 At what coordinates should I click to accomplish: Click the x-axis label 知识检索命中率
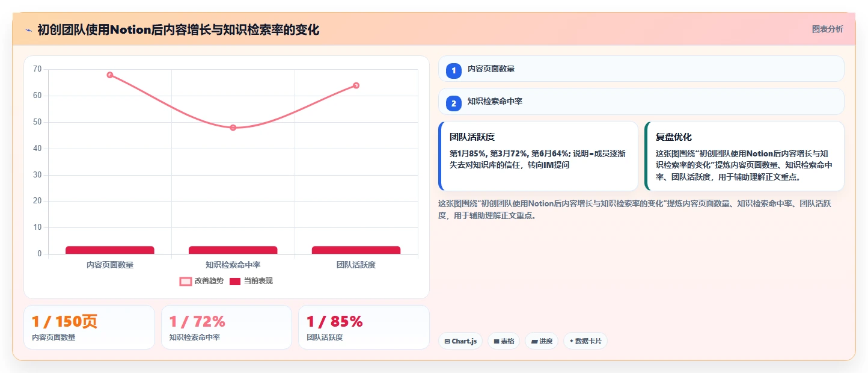tap(233, 265)
